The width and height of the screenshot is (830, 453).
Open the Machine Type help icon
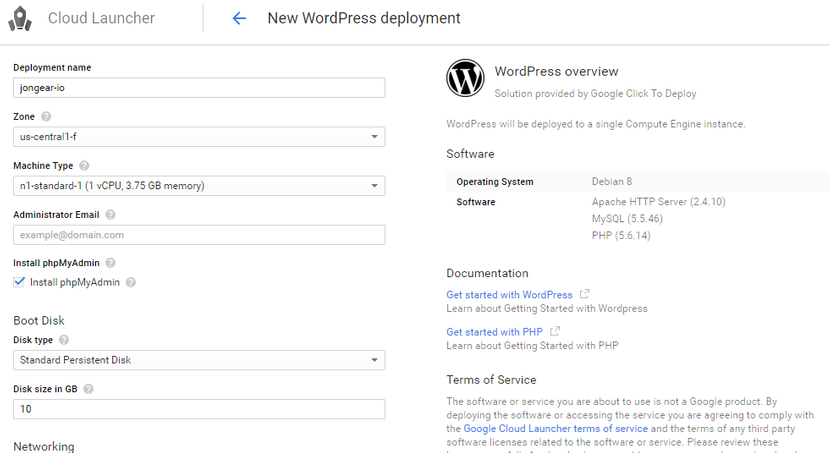[x=84, y=166]
